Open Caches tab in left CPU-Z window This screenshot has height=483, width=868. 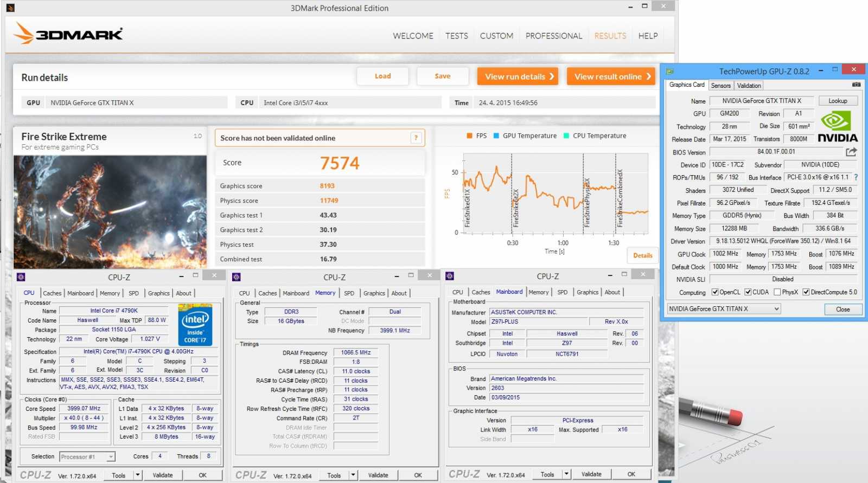coord(52,293)
